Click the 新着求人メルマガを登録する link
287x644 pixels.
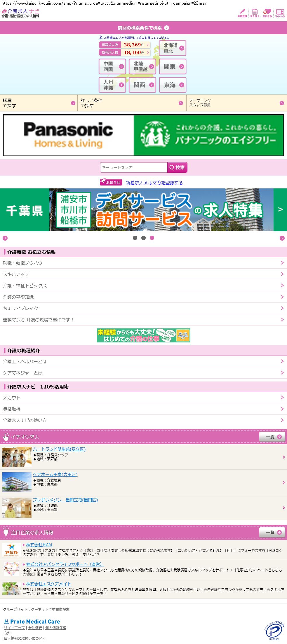pos(154,183)
